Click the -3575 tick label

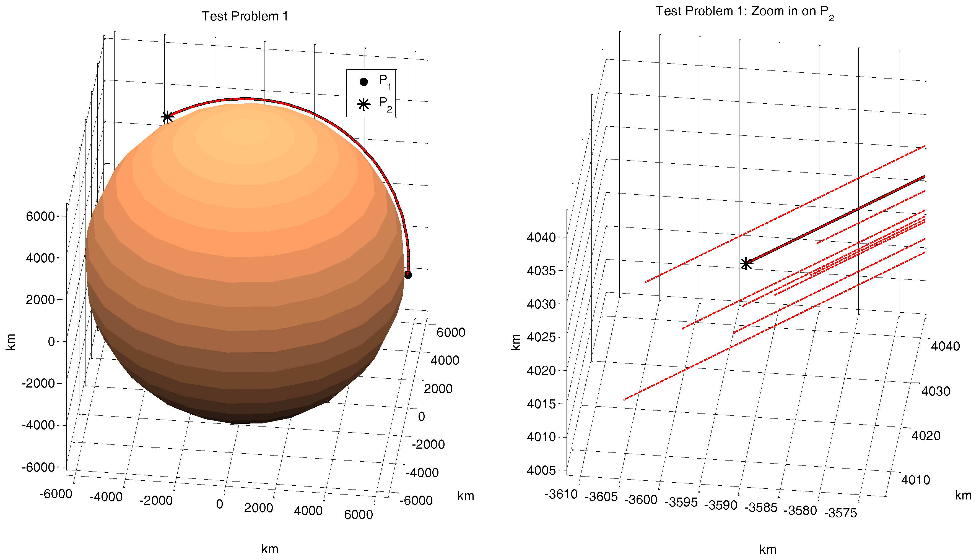coord(840,513)
